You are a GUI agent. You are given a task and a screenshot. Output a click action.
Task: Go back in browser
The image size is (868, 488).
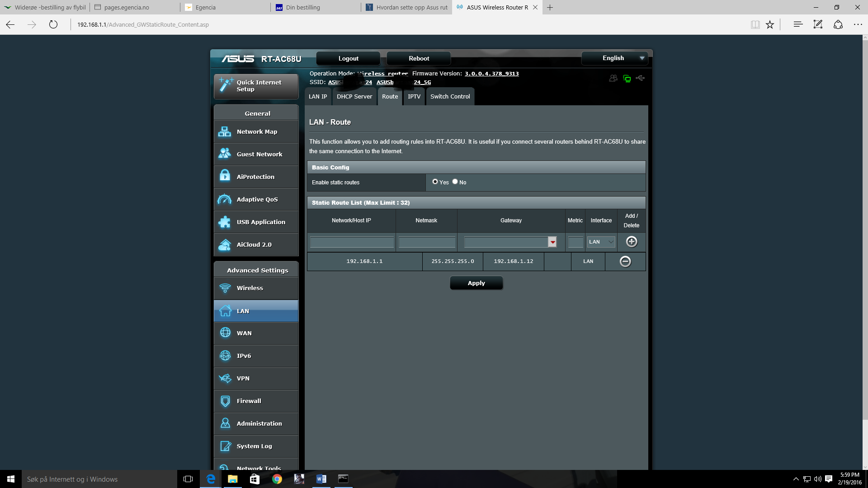[10, 24]
